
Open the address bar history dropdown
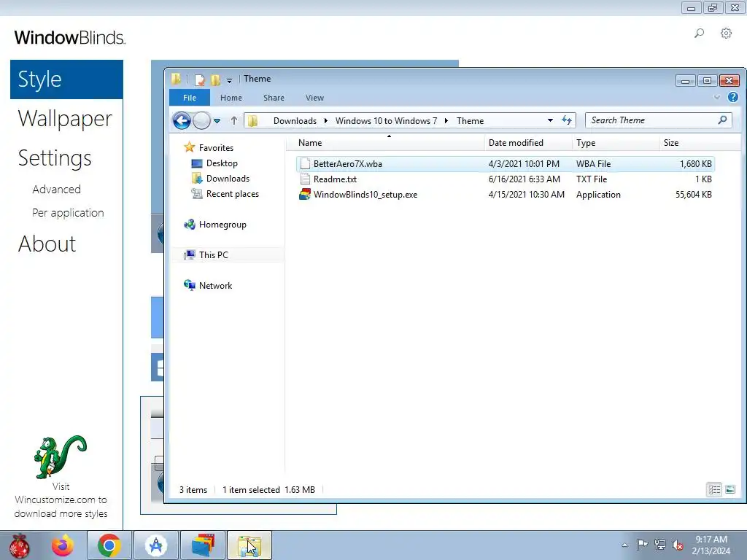(x=550, y=120)
